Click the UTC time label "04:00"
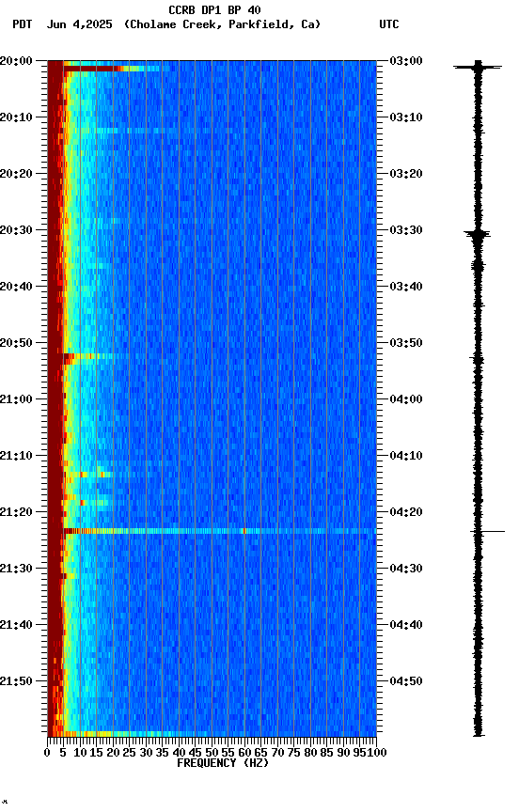This screenshot has width=519, height=812. (406, 399)
